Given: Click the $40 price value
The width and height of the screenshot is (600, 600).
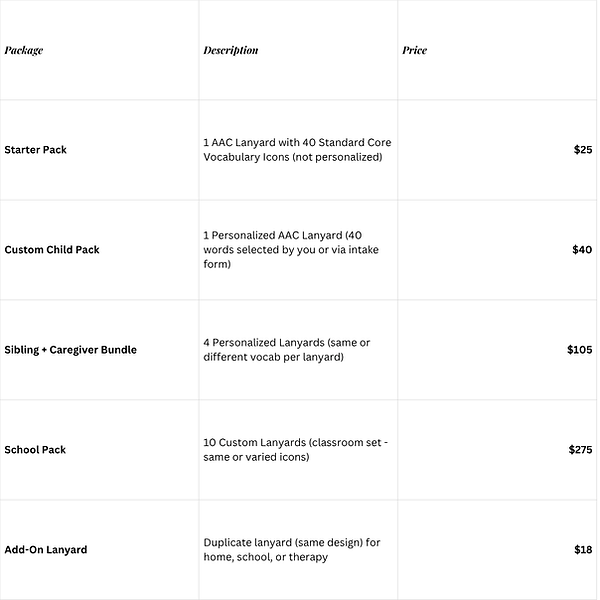Looking at the screenshot, I should [582, 250].
